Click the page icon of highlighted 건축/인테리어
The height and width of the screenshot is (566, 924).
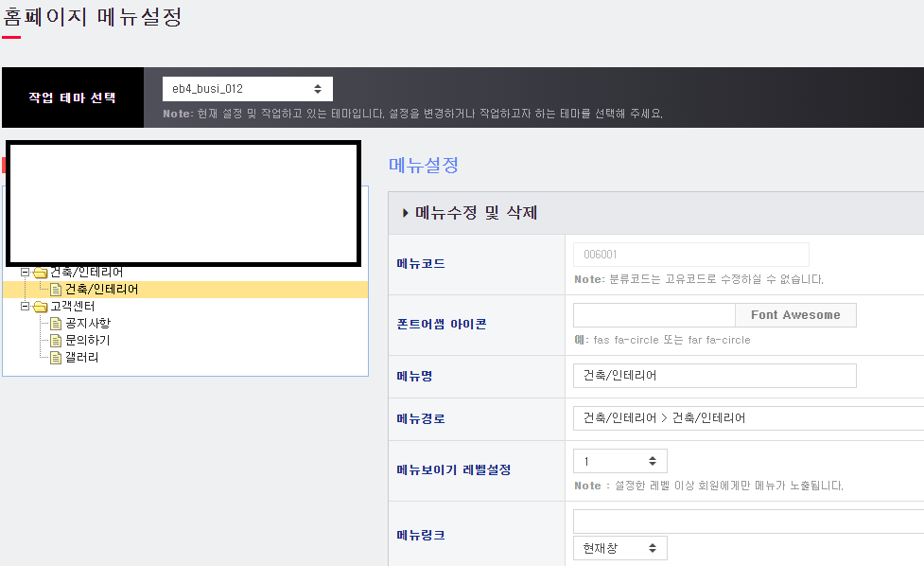click(x=56, y=290)
